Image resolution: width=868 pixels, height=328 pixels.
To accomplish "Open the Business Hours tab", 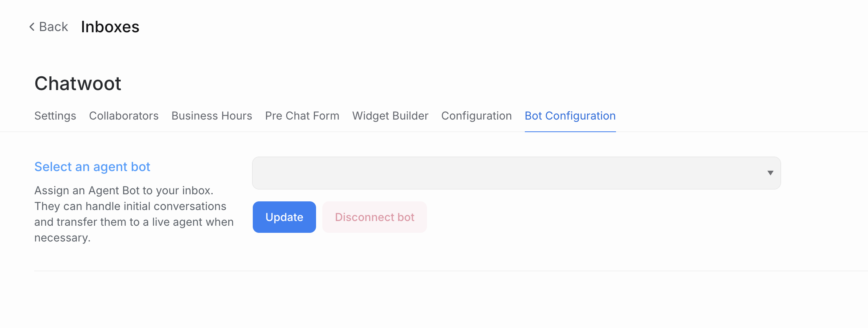I will (x=212, y=116).
